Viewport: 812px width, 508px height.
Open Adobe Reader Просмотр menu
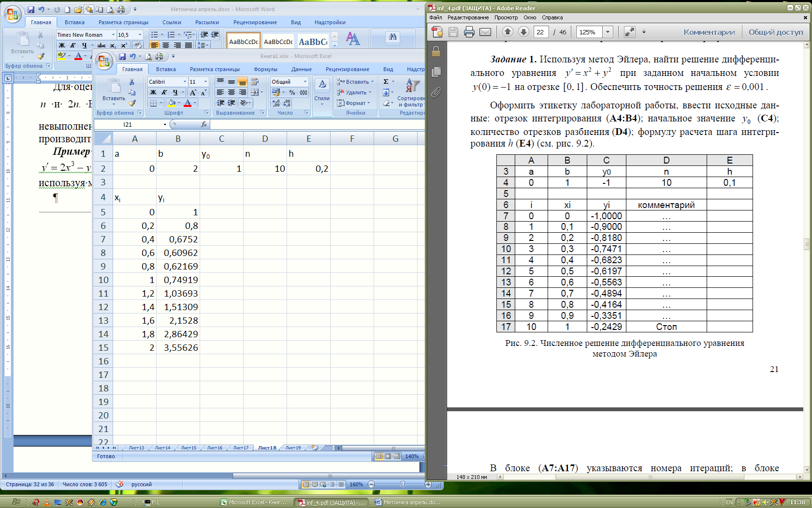tap(506, 17)
